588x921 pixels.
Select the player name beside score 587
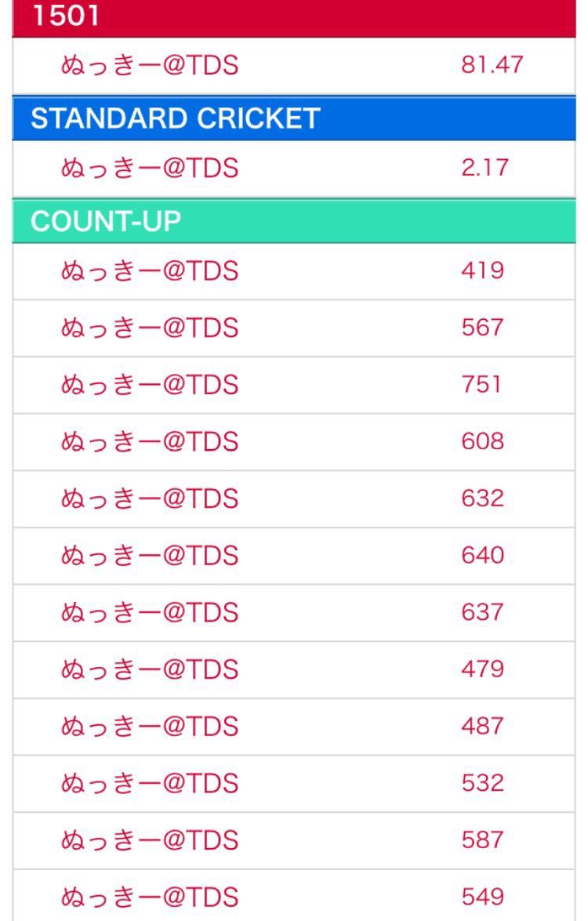pos(149,840)
